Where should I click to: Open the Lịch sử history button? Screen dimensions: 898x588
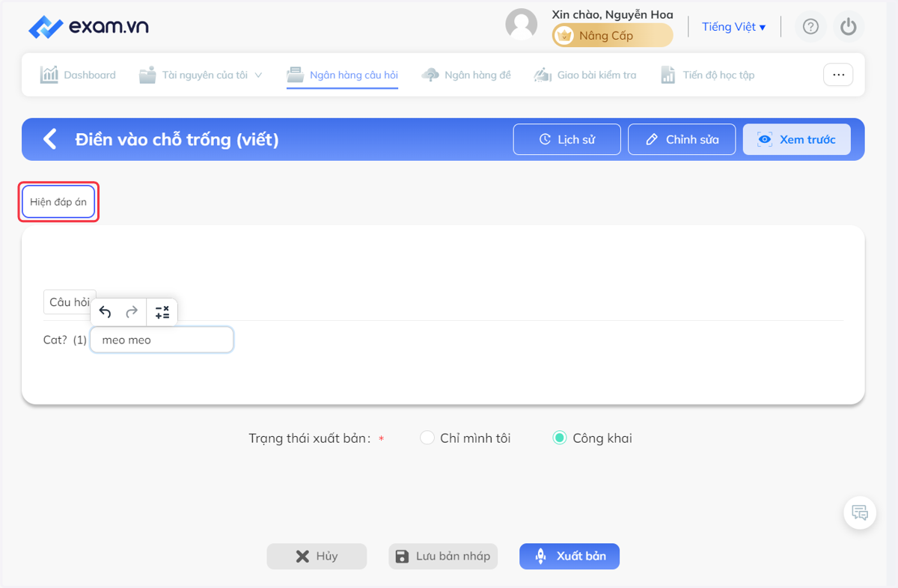coord(567,139)
